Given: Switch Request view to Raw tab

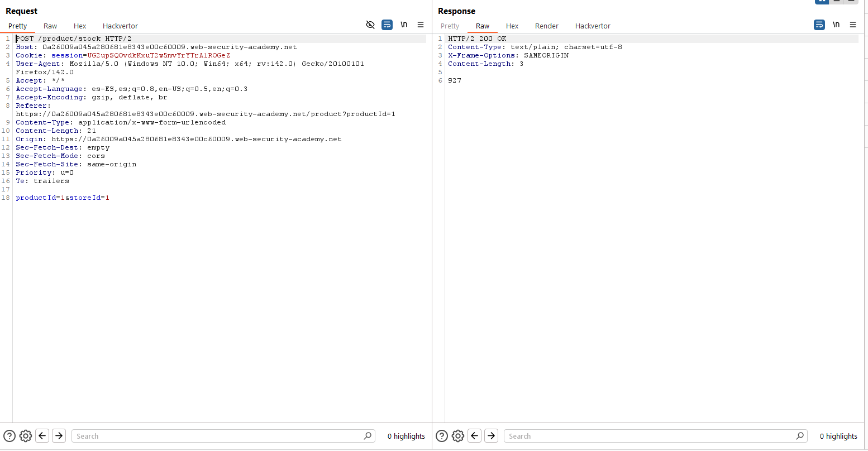Looking at the screenshot, I should 50,26.
